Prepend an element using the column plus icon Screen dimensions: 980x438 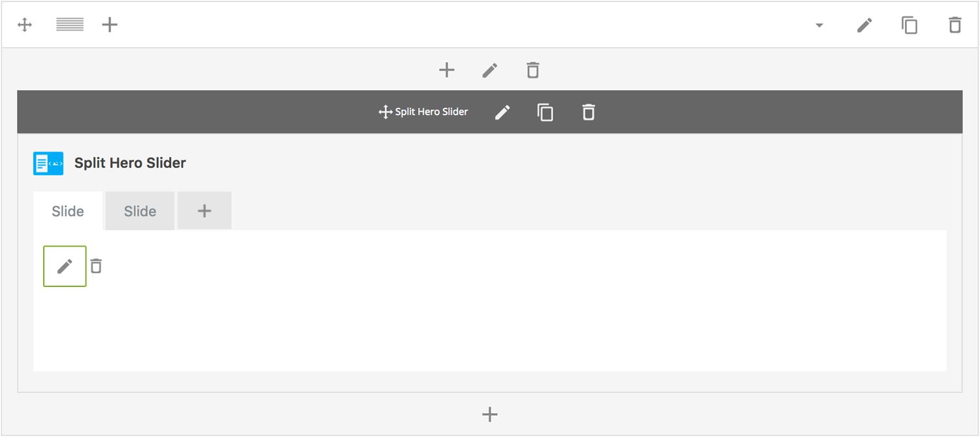(x=447, y=70)
